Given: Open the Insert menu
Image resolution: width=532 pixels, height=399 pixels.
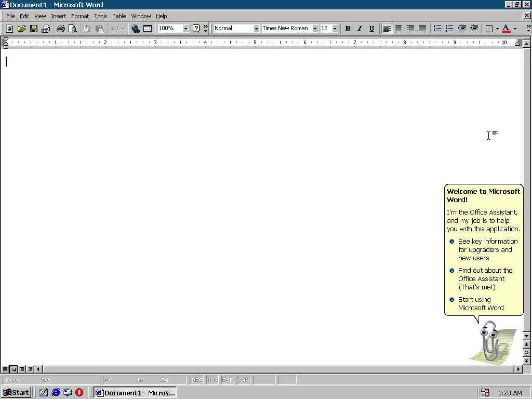Looking at the screenshot, I should (58, 16).
